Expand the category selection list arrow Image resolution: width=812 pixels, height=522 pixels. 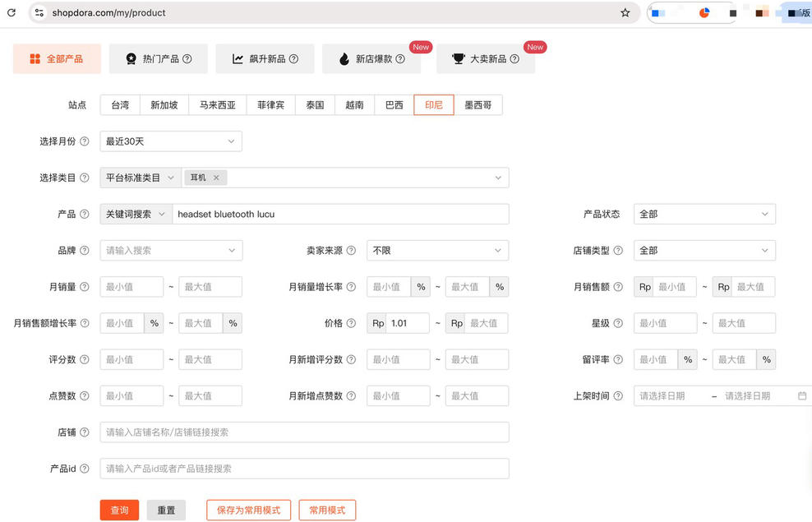pos(498,178)
